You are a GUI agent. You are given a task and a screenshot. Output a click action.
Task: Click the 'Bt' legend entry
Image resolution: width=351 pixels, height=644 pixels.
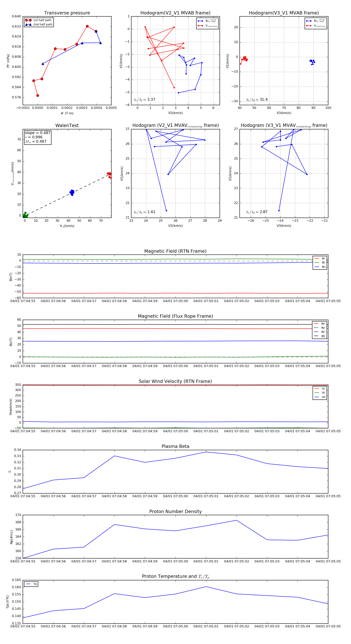tap(320, 262)
